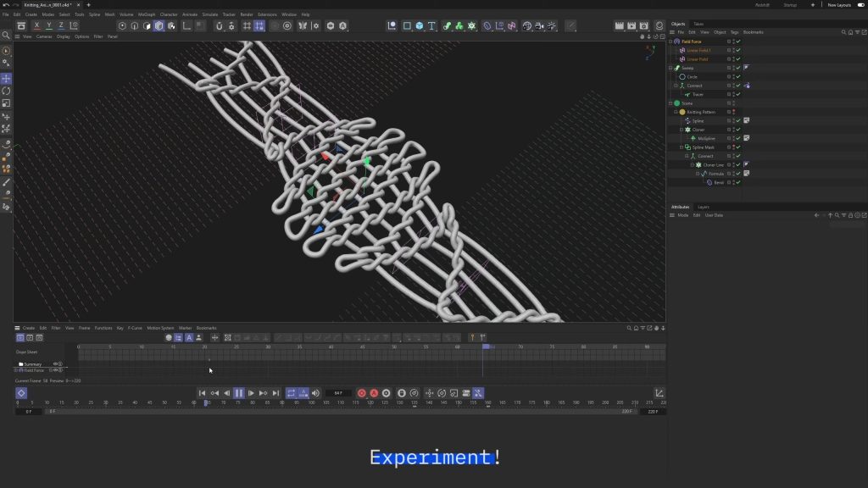Select the Knitting Pattern null object
Screen dimensions: 868x488
701,112
